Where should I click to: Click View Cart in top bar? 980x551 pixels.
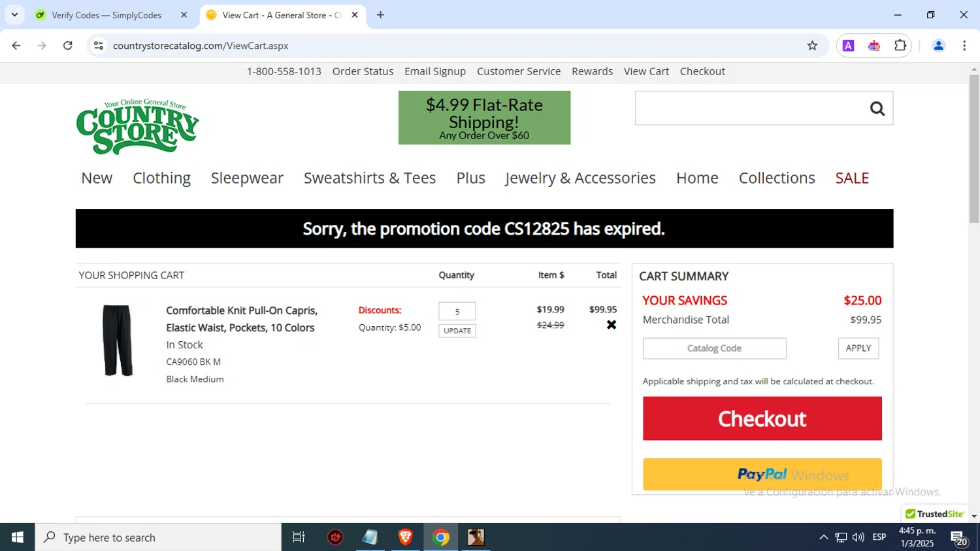tap(646, 71)
